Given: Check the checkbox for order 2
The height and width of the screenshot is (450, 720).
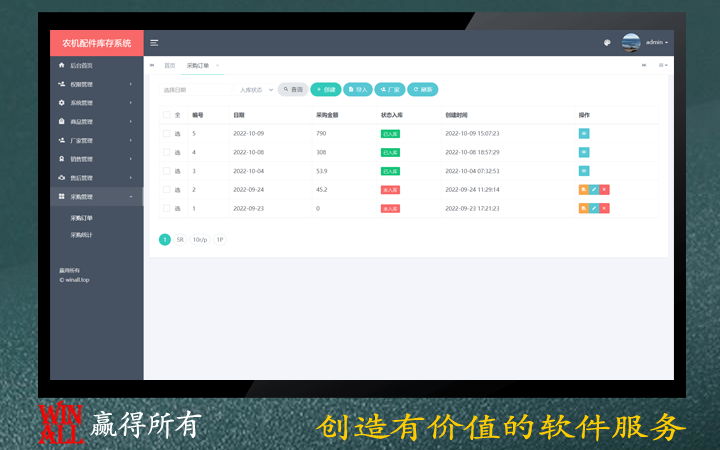Looking at the screenshot, I should 167,190.
